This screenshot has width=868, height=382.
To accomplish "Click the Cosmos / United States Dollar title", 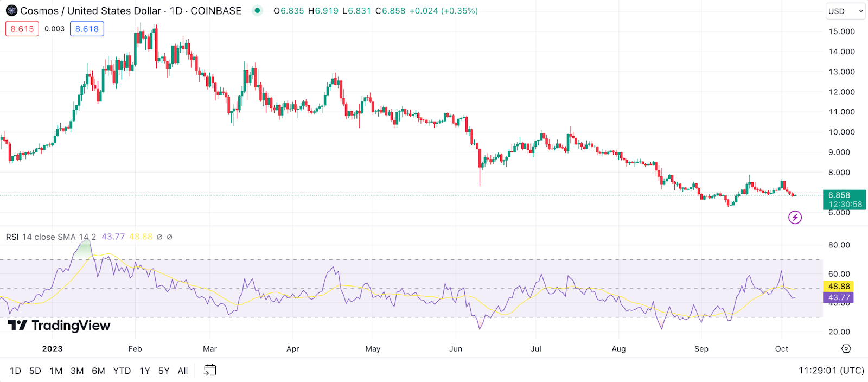I will tap(91, 11).
